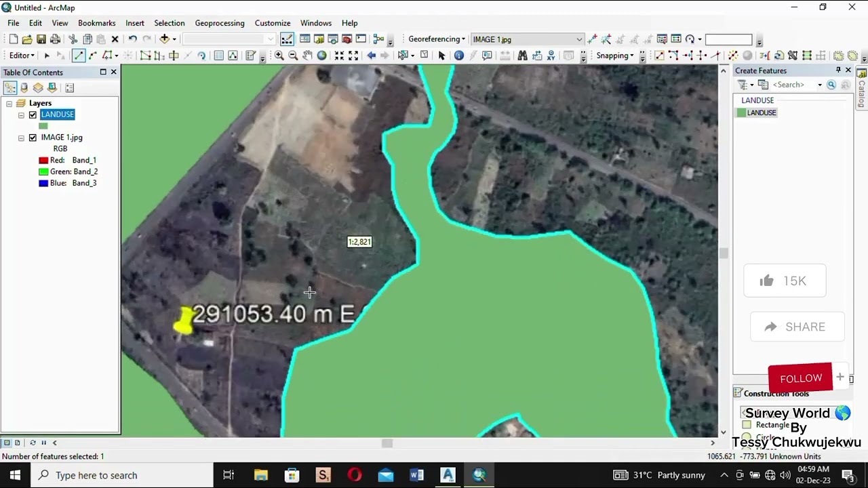The image size is (868, 488).
Task: Click Windows taskbar search box
Action: point(122,475)
